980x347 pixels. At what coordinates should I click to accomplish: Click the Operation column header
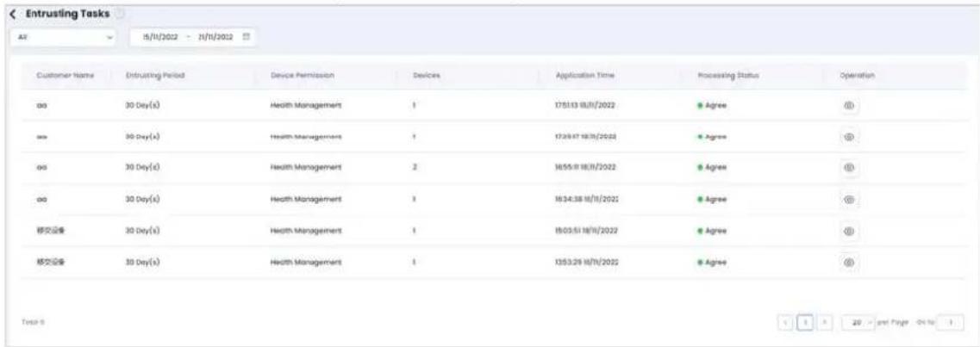click(x=858, y=76)
